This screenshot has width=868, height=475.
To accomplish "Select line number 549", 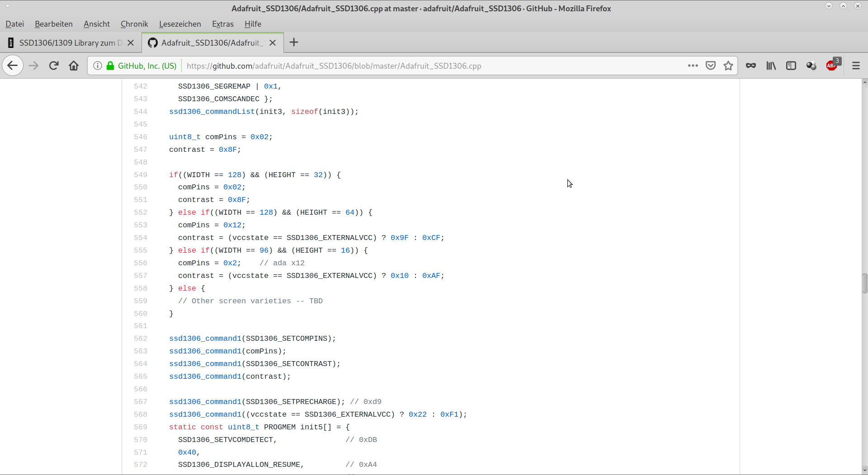I will pyautogui.click(x=141, y=175).
